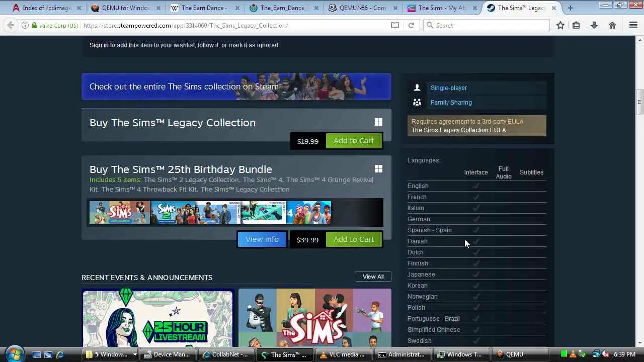Click the volume muted tray icon

click(x=605, y=354)
